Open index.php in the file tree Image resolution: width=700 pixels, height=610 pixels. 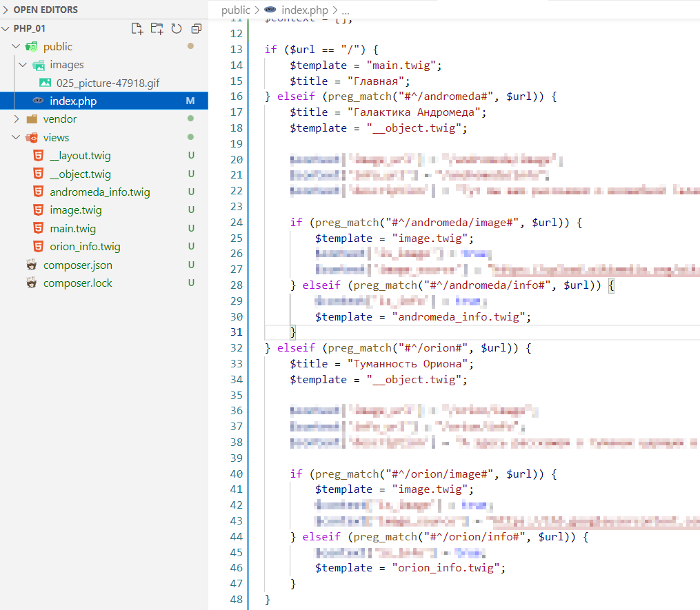[73, 101]
